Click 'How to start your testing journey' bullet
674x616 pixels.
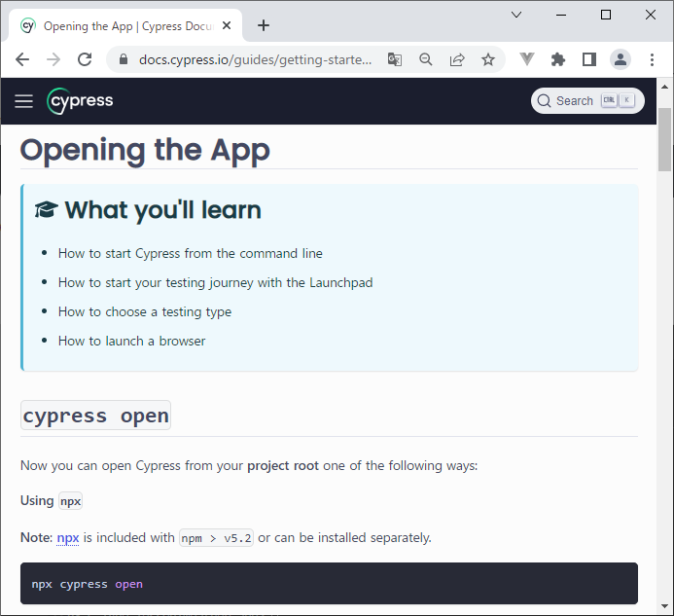(215, 282)
